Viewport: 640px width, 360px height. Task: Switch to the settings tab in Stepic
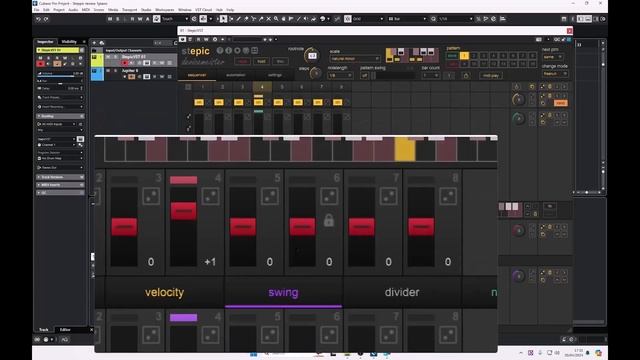(275, 75)
